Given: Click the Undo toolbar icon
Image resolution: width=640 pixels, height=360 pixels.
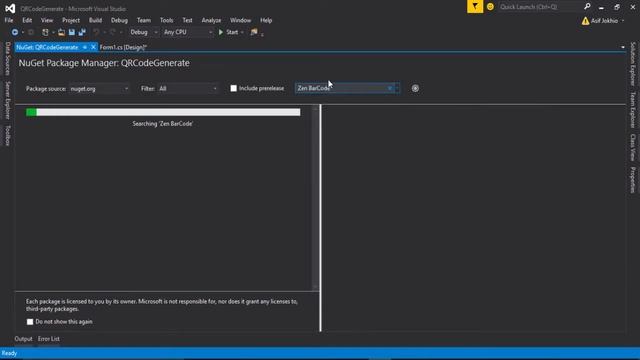Looking at the screenshot, I should tap(96, 32).
